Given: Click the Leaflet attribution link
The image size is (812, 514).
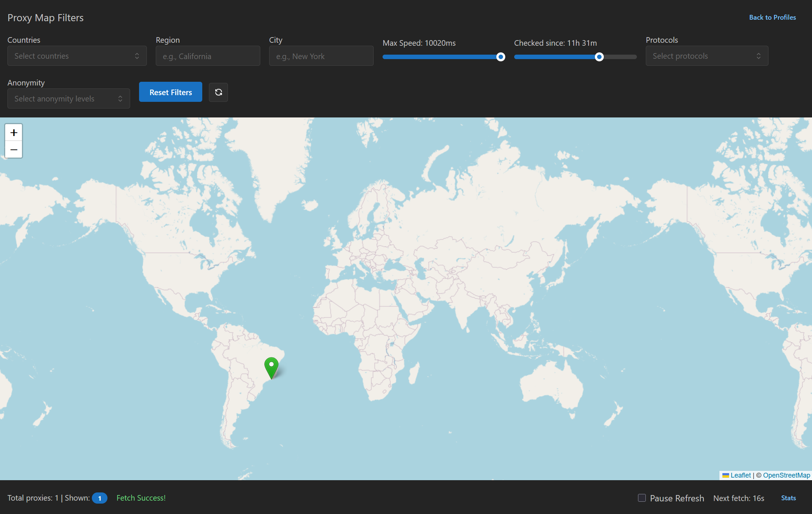Looking at the screenshot, I should coord(741,475).
